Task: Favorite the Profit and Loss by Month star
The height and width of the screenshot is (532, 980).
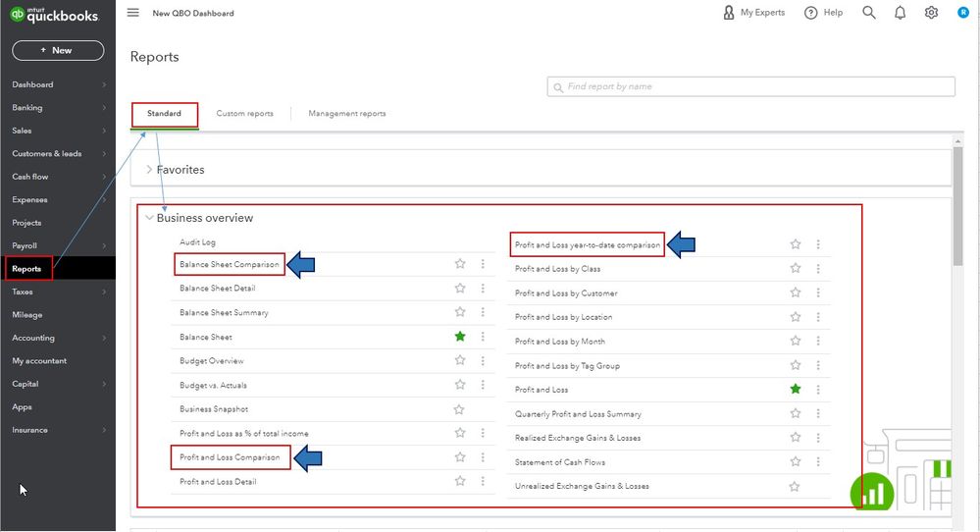Action: click(x=796, y=342)
